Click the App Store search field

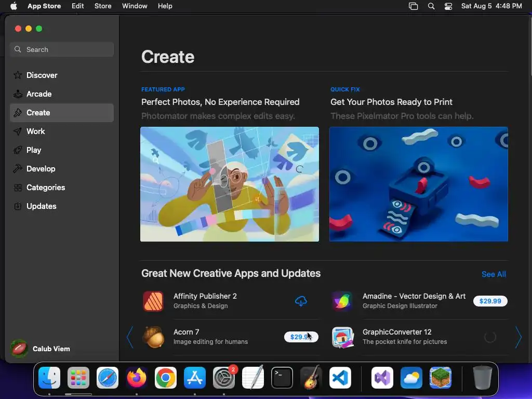(x=62, y=49)
